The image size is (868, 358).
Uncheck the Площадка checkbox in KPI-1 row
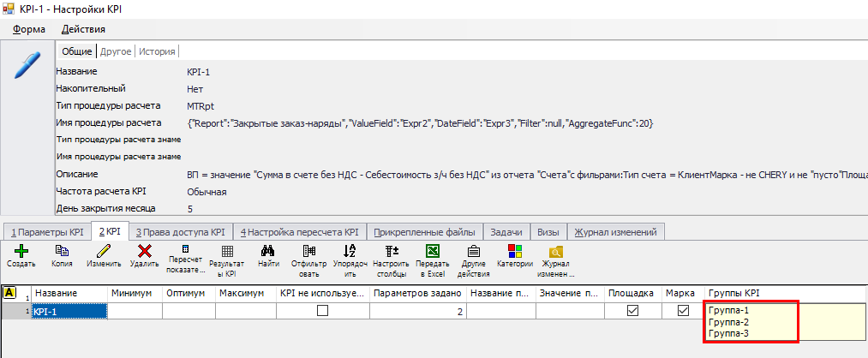tap(632, 312)
